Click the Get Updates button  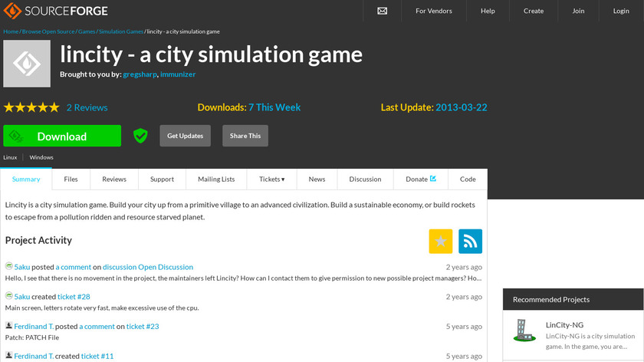pyautogui.click(x=186, y=136)
